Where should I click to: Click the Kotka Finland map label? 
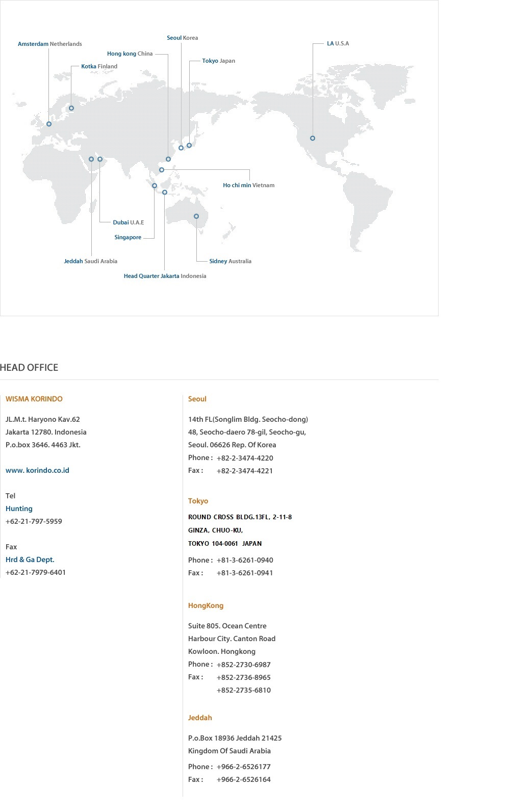(99, 66)
